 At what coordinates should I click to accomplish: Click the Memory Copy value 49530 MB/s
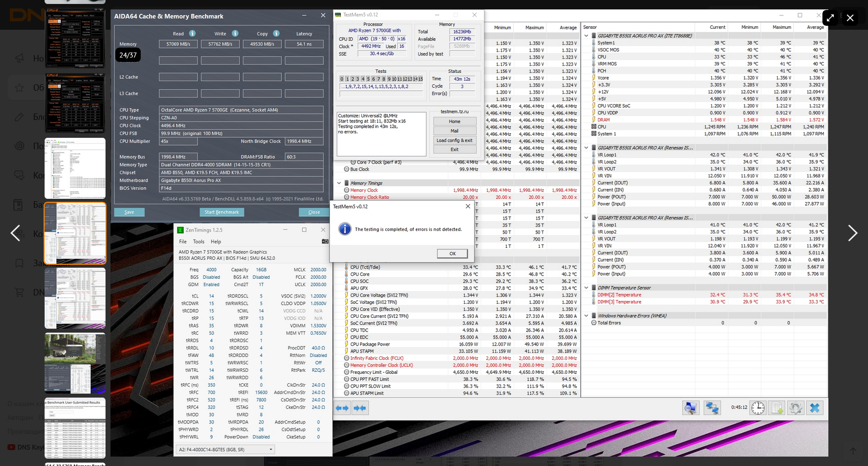pos(262,44)
